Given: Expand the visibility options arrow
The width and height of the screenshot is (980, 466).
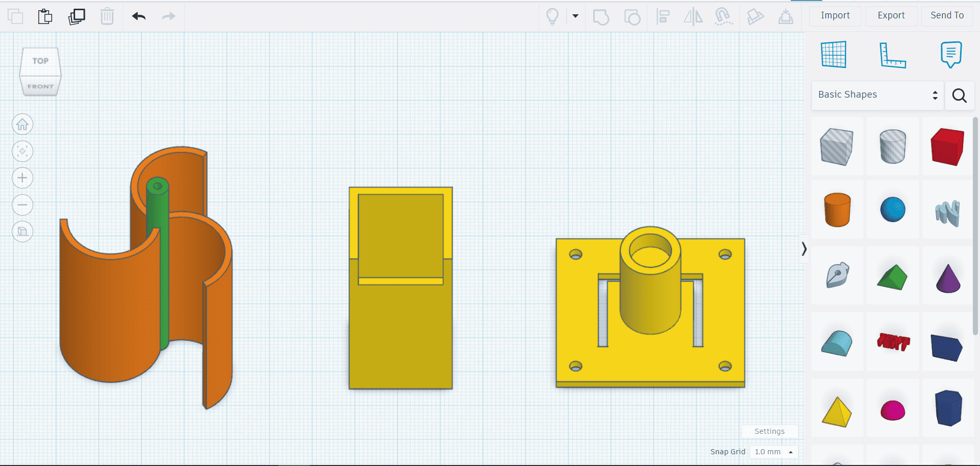Looking at the screenshot, I should (x=575, y=16).
